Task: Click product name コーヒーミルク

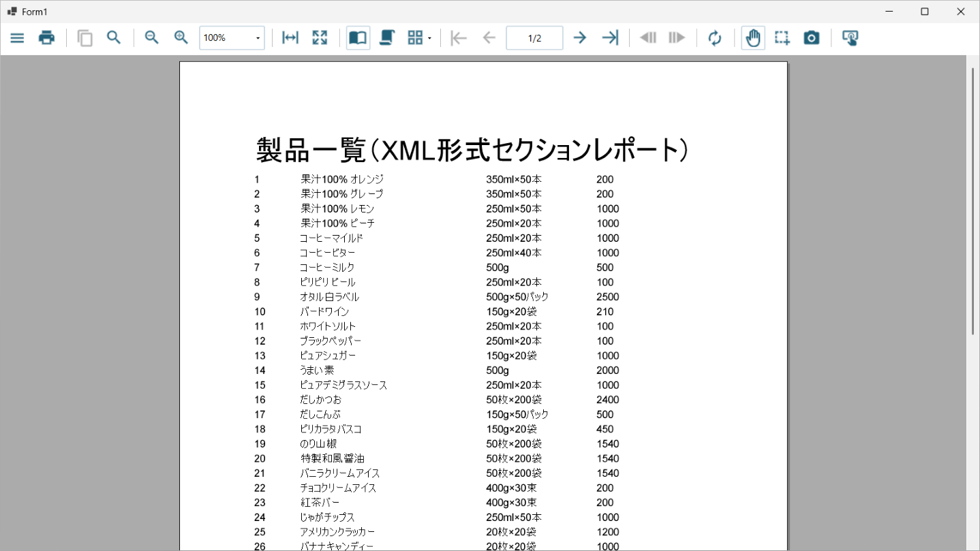Action: click(x=327, y=268)
